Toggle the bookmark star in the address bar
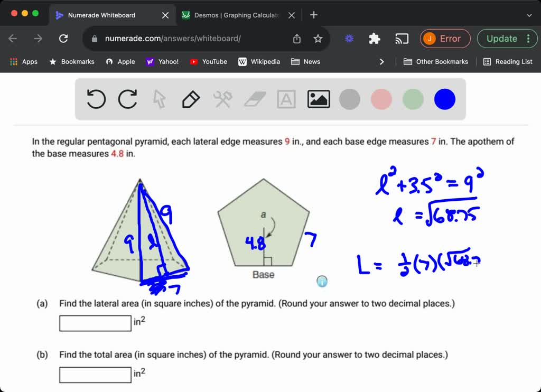Screen dimensions: 541x392 pyautogui.click(x=318, y=39)
